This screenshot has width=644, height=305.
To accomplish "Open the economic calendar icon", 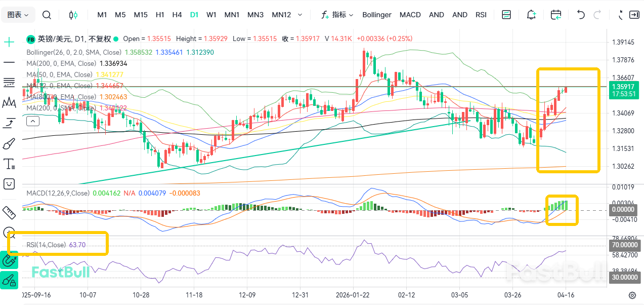I will (x=556, y=15).
